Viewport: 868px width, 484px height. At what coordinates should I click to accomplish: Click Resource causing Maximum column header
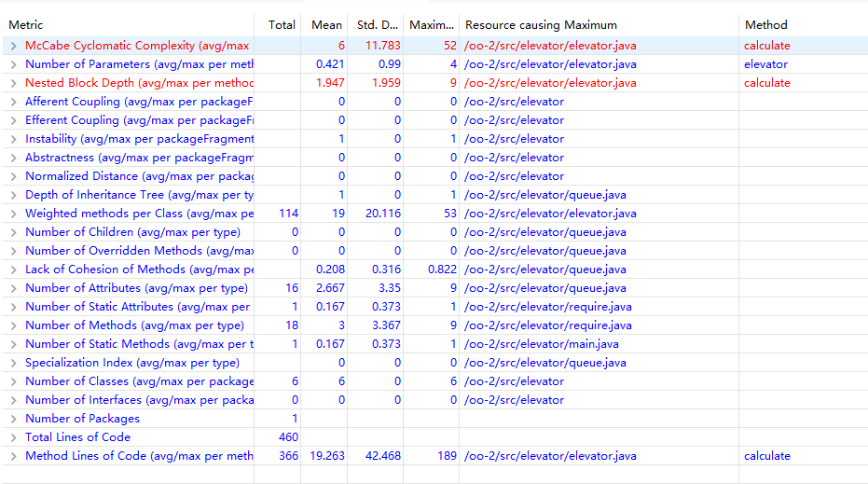pyautogui.click(x=599, y=25)
